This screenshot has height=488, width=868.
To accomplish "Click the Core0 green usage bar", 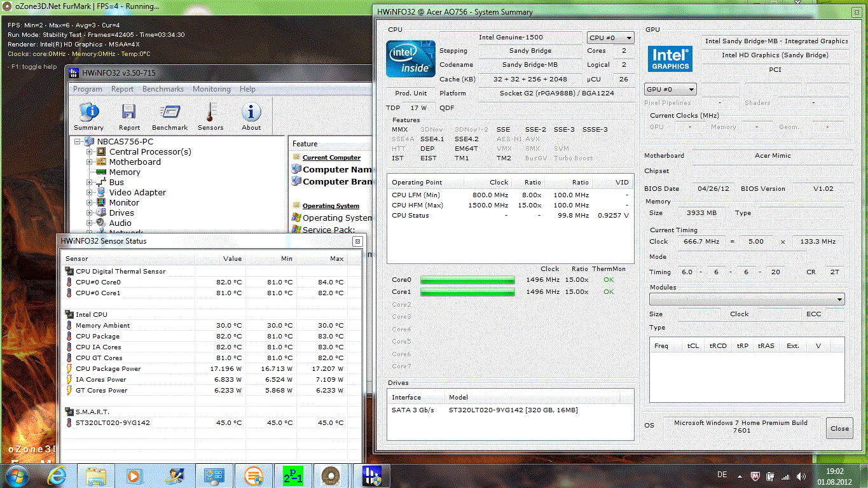I will pyautogui.click(x=467, y=280).
